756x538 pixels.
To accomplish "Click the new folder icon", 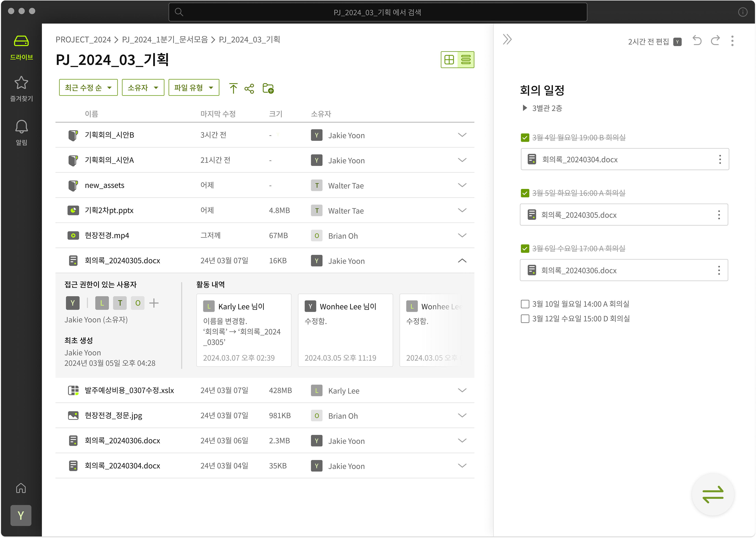I will (x=268, y=88).
